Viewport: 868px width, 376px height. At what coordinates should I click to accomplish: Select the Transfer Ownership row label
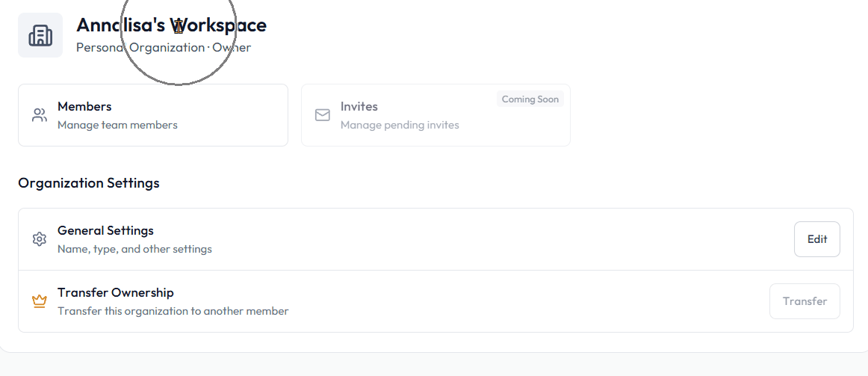[x=116, y=292]
